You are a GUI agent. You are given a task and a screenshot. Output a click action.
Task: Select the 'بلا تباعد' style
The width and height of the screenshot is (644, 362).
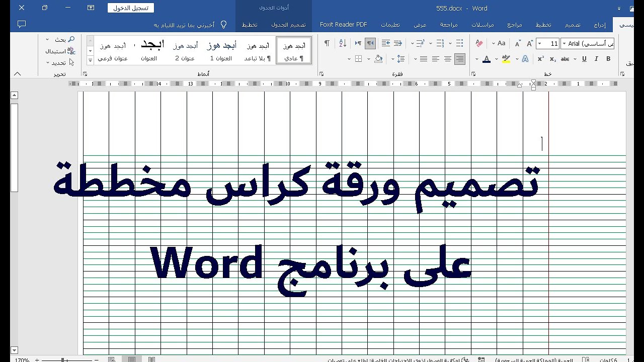click(258, 51)
